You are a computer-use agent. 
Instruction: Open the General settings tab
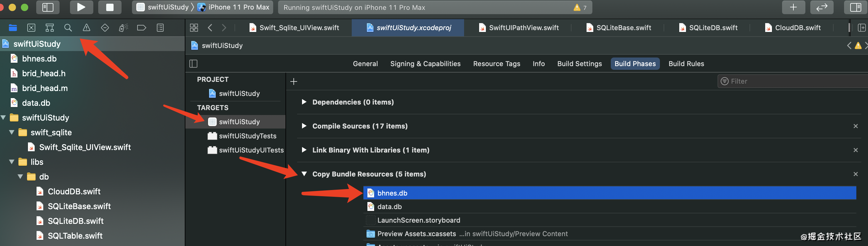pos(365,64)
